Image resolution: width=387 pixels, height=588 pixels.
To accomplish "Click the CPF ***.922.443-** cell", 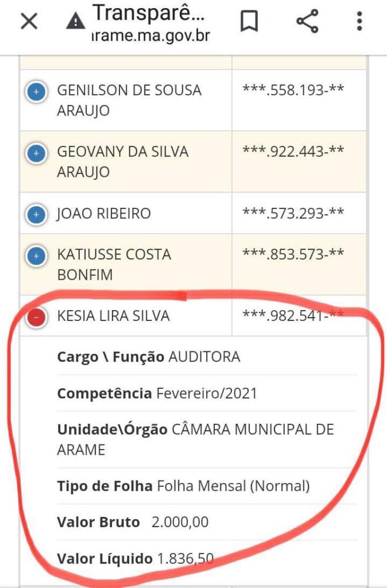I will pyautogui.click(x=293, y=151).
